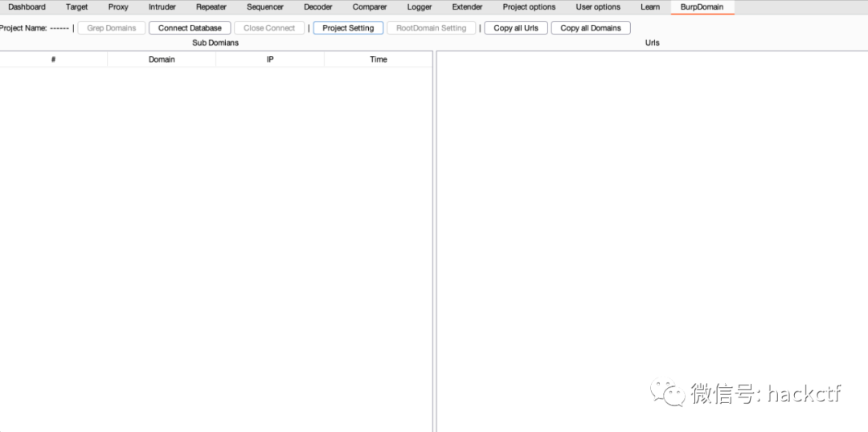The image size is (868, 432).
Task: Open RootDomain Setting
Action: [x=431, y=28]
